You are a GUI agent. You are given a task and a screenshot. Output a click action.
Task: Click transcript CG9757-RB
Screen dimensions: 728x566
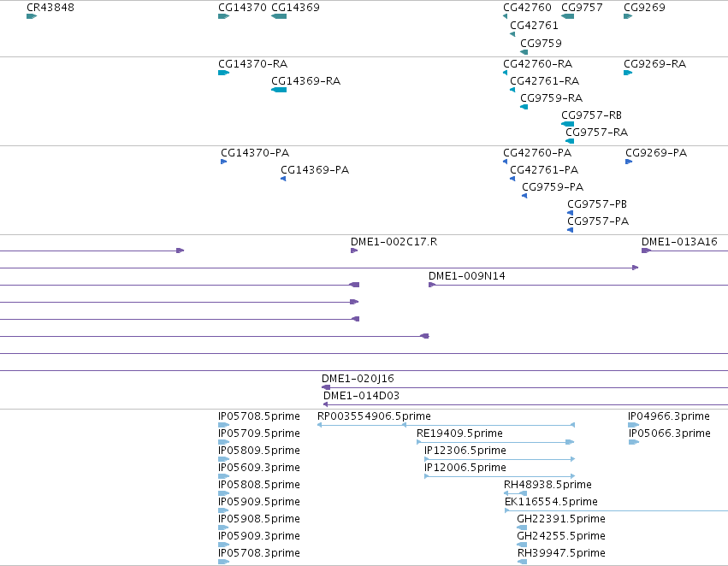591,115
